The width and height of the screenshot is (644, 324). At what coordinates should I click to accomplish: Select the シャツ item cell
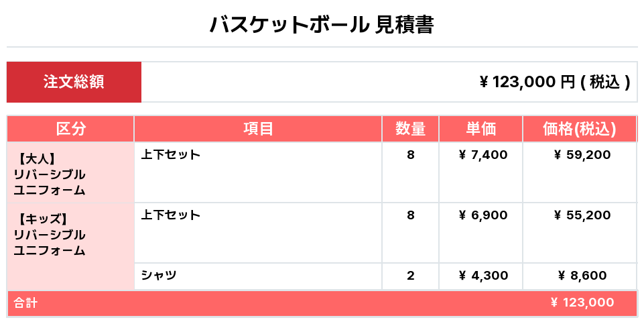pos(159,275)
